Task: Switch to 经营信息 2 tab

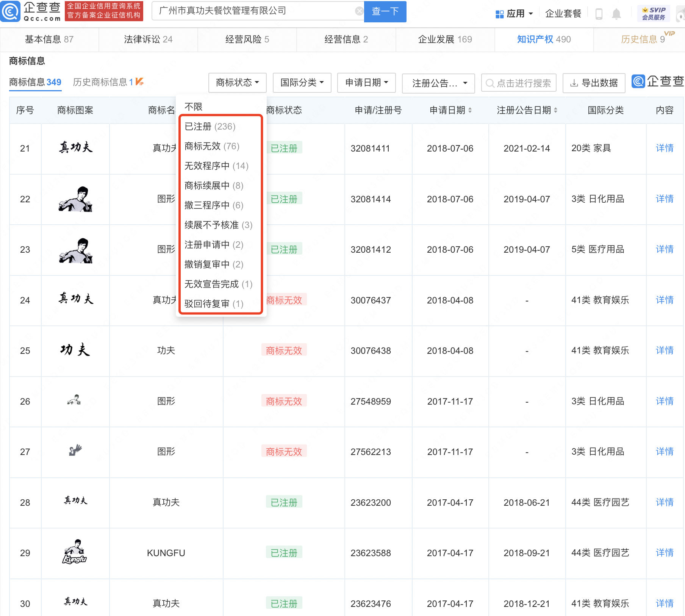Action: pos(346,39)
